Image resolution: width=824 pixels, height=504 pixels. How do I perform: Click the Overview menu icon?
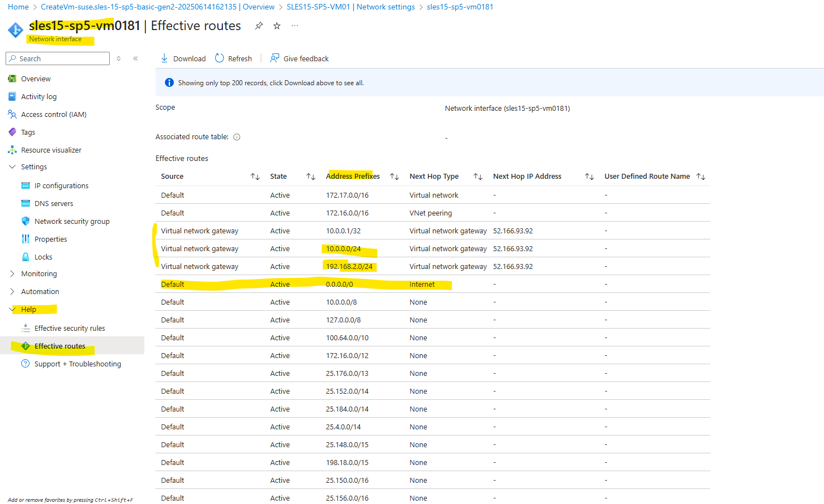[12, 79]
